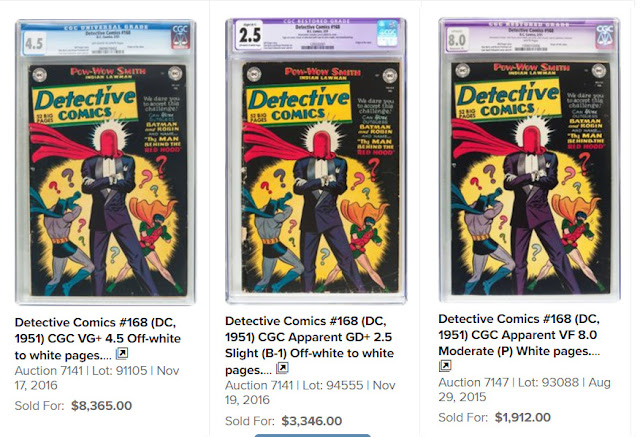This screenshot has width=640, height=437.
Task: Select the $1,912.00 sold price
Action: click(523, 417)
